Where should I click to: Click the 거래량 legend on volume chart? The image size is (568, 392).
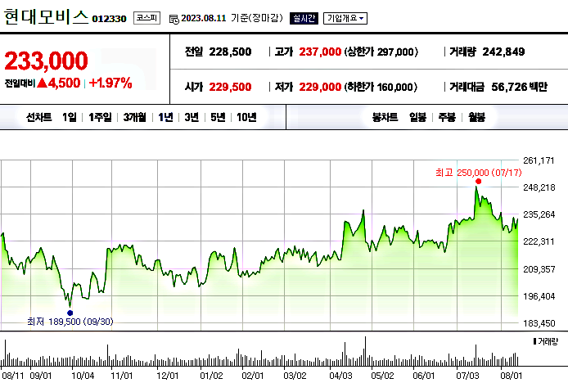coord(546,341)
